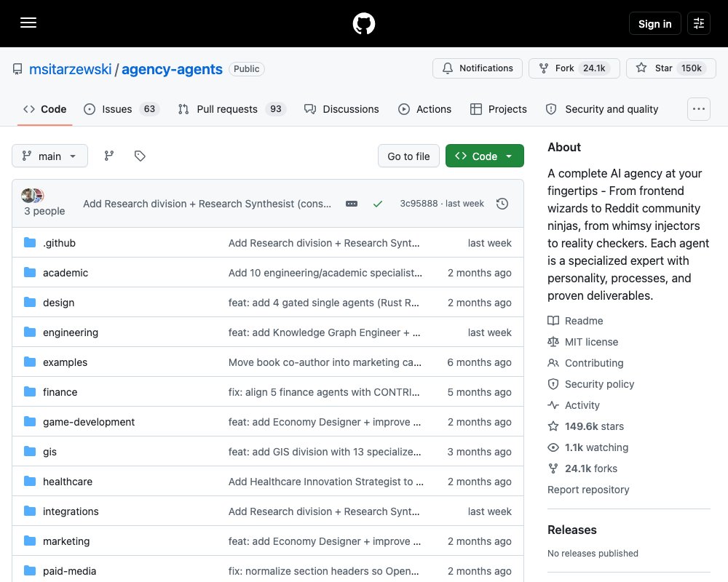Open commit 'Add Healthcare Innovation Strategist to'
This screenshot has width=728, height=582.
(326, 482)
